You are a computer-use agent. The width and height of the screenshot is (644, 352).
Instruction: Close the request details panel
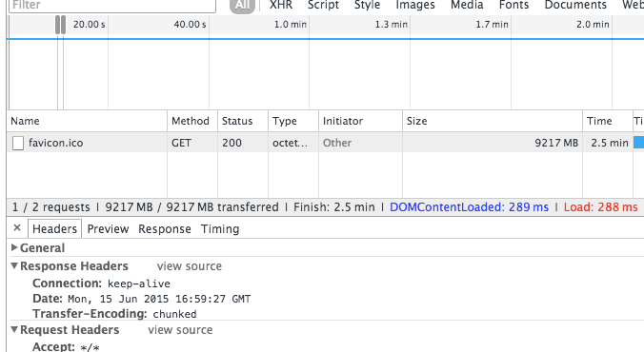point(17,227)
